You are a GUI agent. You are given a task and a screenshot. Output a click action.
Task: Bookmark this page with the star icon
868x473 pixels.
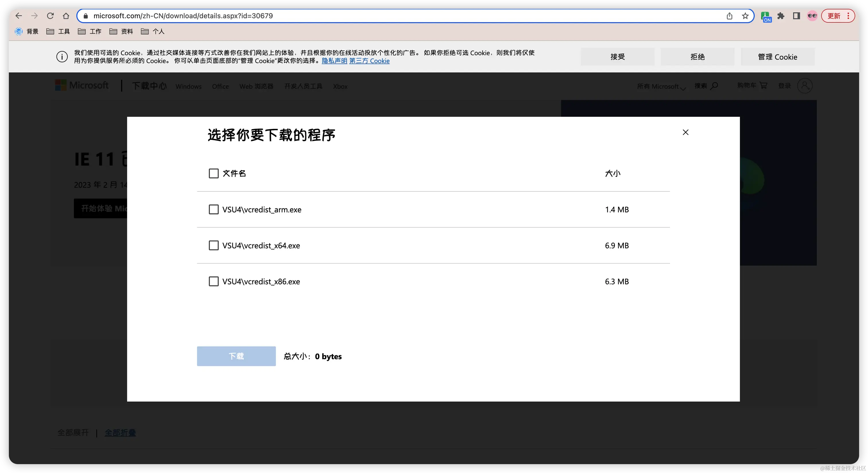(745, 16)
